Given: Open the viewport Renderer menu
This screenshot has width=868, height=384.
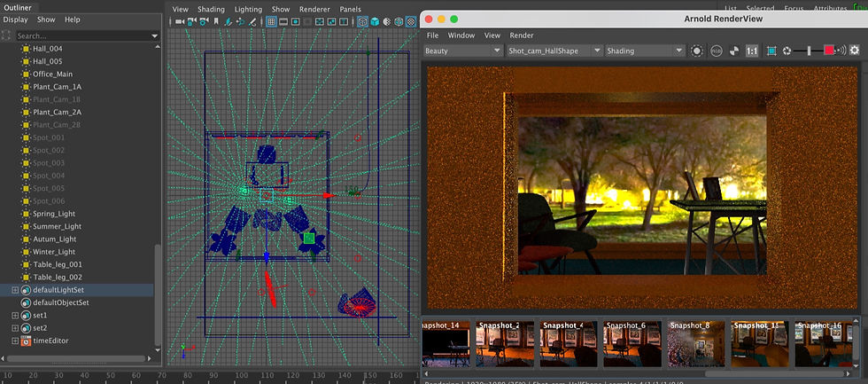Looking at the screenshot, I should point(314,10).
